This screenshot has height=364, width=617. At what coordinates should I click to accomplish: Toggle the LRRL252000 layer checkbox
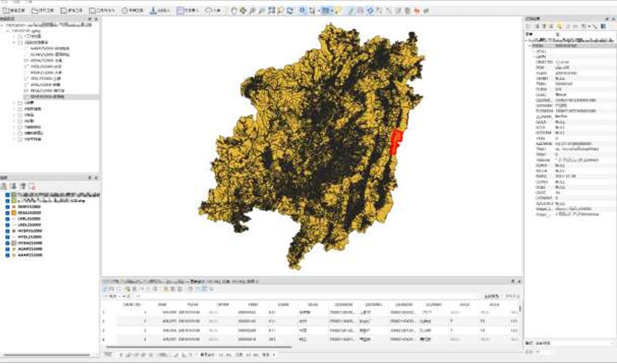pyautogui.click(x=7, y=219)
